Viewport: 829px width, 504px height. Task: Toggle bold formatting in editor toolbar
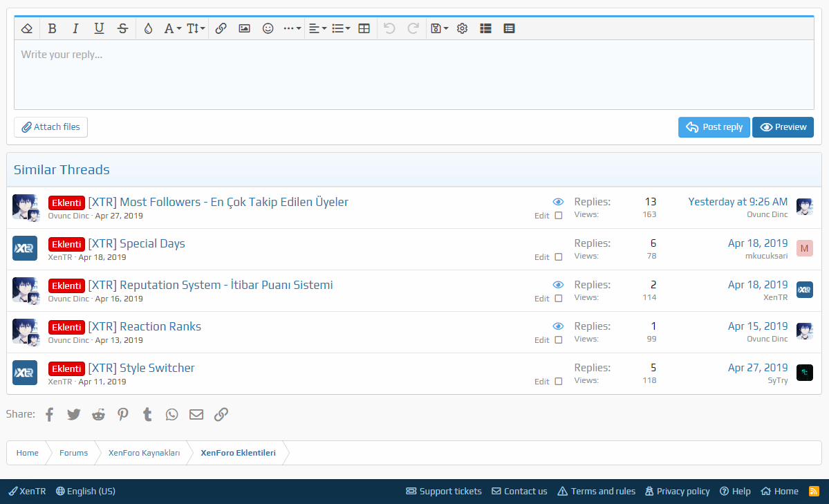[53, 28]
